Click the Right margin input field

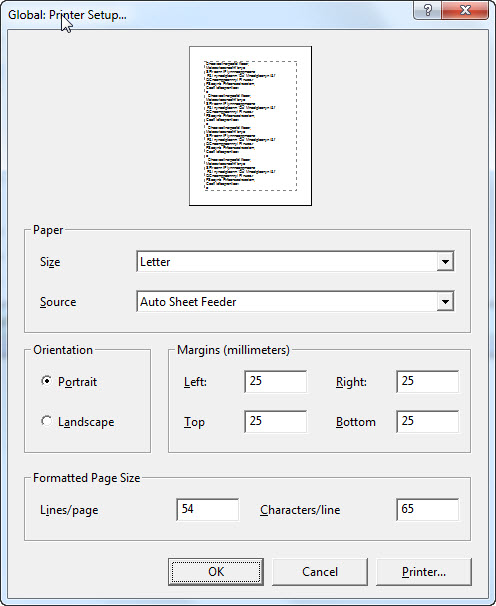428,381
